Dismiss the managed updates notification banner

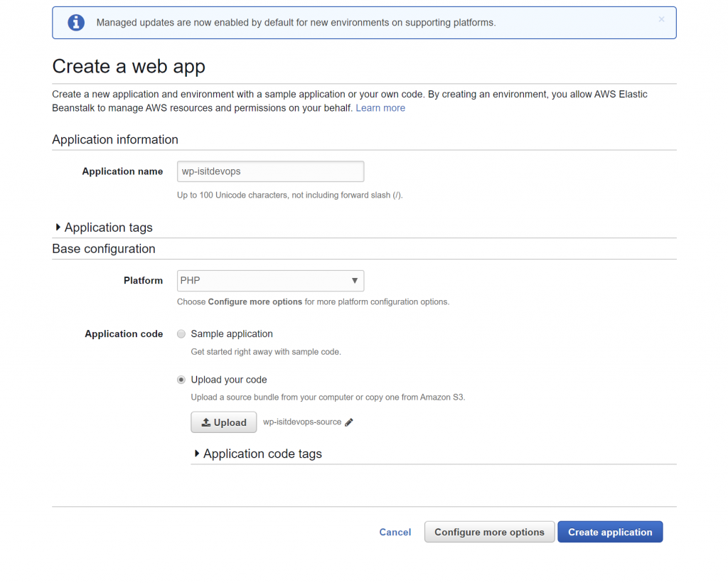pos(661,19)
